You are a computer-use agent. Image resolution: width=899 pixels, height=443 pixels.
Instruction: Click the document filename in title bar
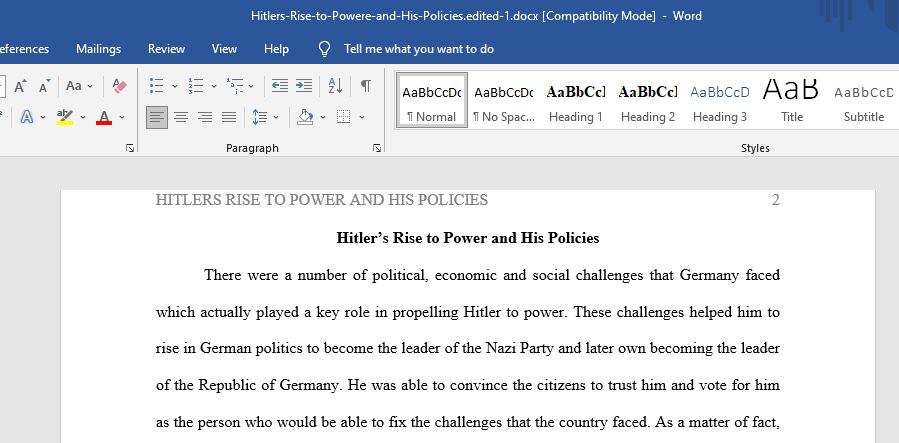[x=395, y=16]
